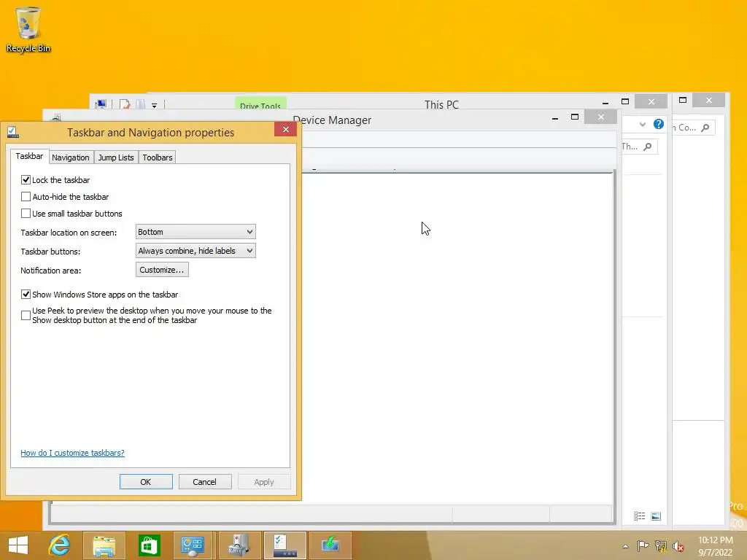Image resolution: width=747 pixels, height=560 pixels.
Task: Enable Use small taskbar buttons
Action: click(x=26, y=214)
